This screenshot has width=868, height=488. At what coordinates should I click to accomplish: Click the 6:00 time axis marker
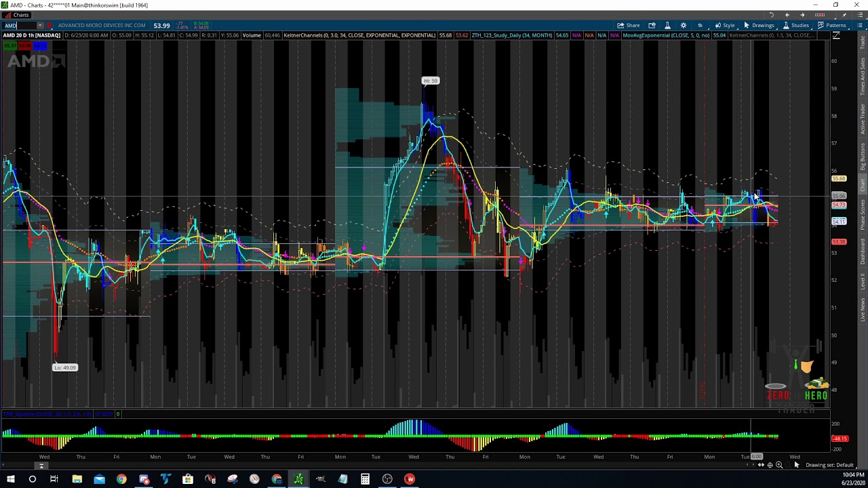click(757, 457)
